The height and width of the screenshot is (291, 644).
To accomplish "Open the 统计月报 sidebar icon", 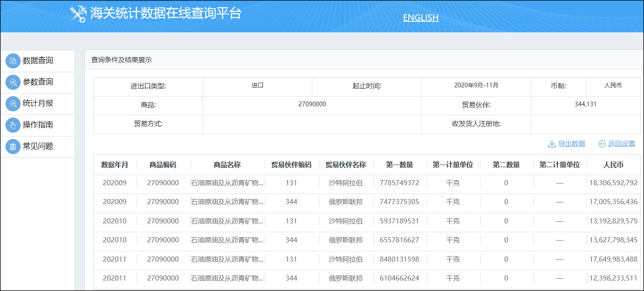I will click(x=12, y=104).
